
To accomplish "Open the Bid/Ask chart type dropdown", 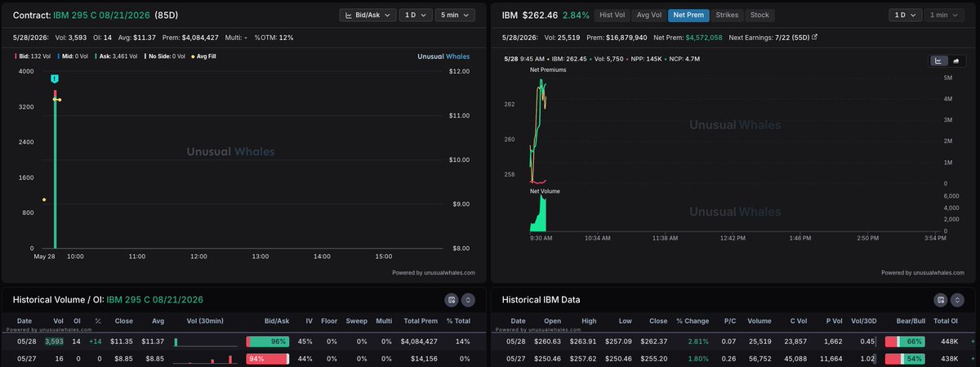I will [x=367, y=15].
